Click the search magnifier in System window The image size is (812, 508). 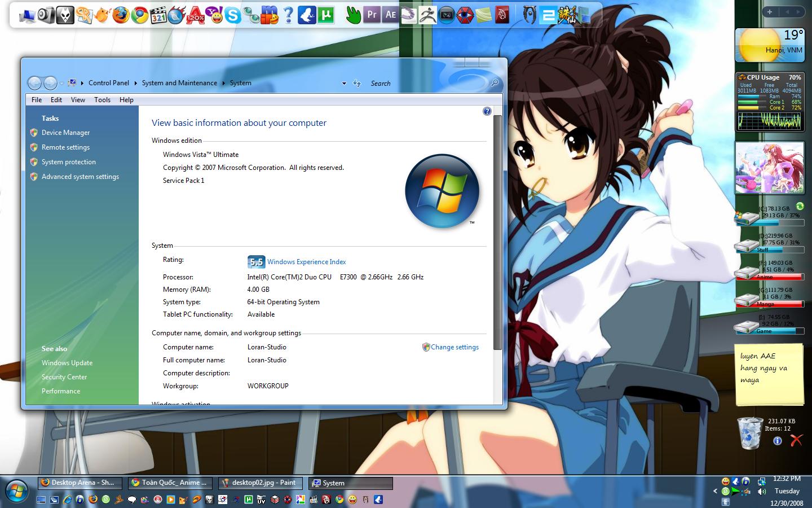(x=495, y=83)
